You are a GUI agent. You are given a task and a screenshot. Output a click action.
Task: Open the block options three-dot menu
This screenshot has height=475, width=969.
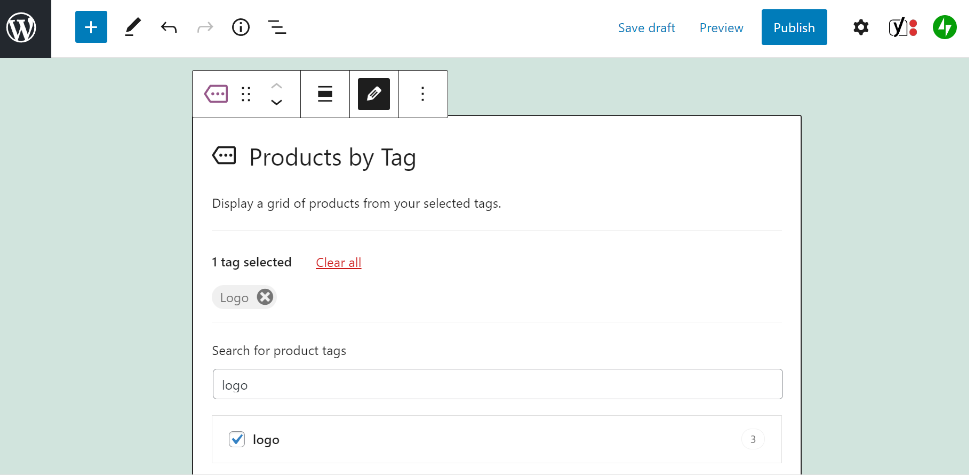point(423,94)
